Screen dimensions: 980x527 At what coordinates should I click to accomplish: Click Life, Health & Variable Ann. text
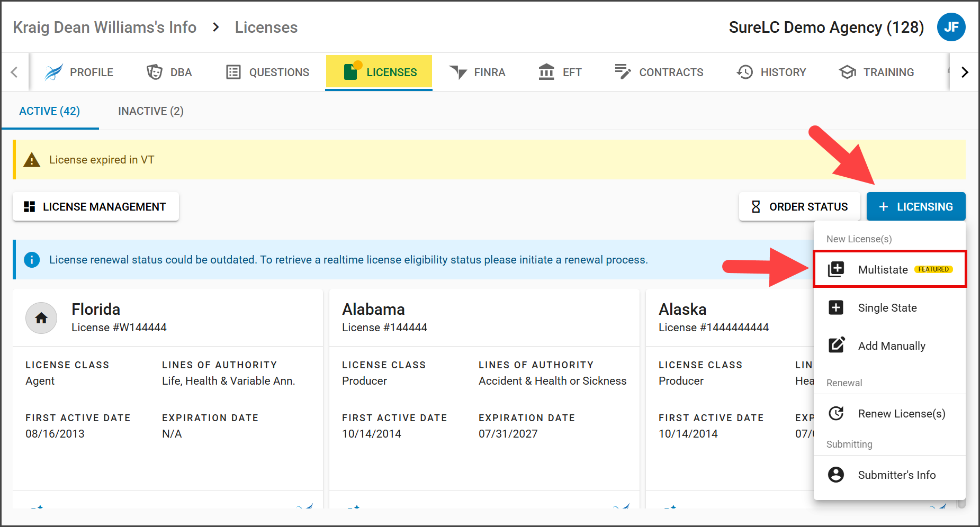click(x=229, y=381)
